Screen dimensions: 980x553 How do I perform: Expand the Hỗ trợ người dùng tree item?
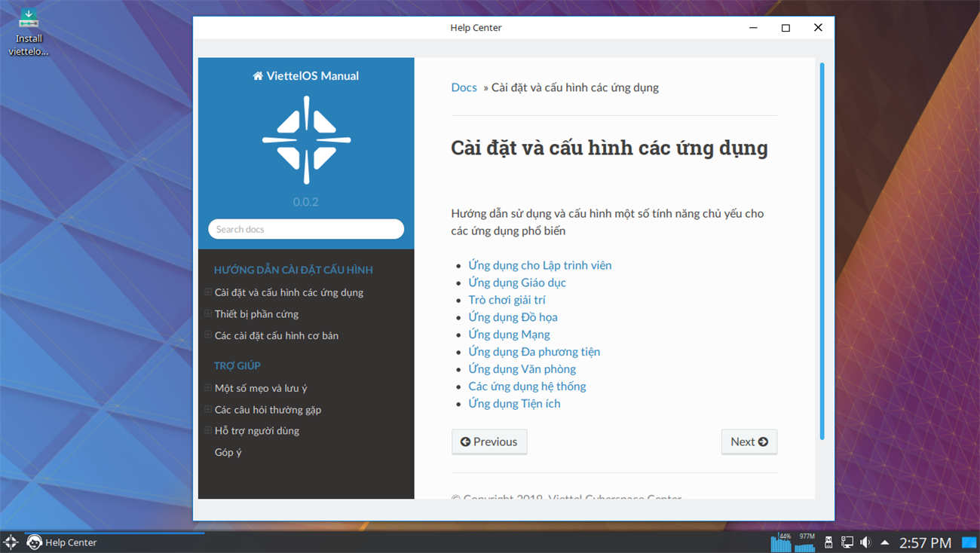pyautogui.click(x=209, y=430)
